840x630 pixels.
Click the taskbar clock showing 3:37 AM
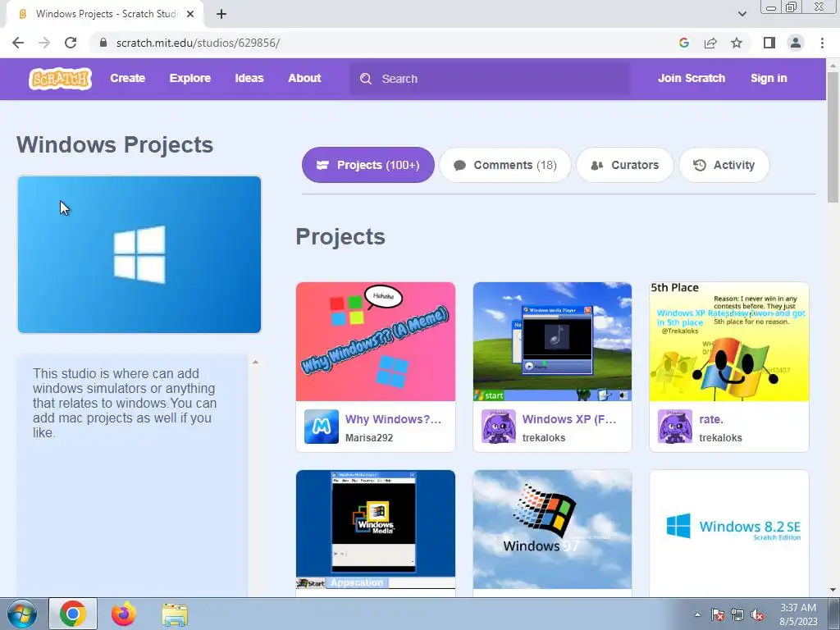(798, 614)
